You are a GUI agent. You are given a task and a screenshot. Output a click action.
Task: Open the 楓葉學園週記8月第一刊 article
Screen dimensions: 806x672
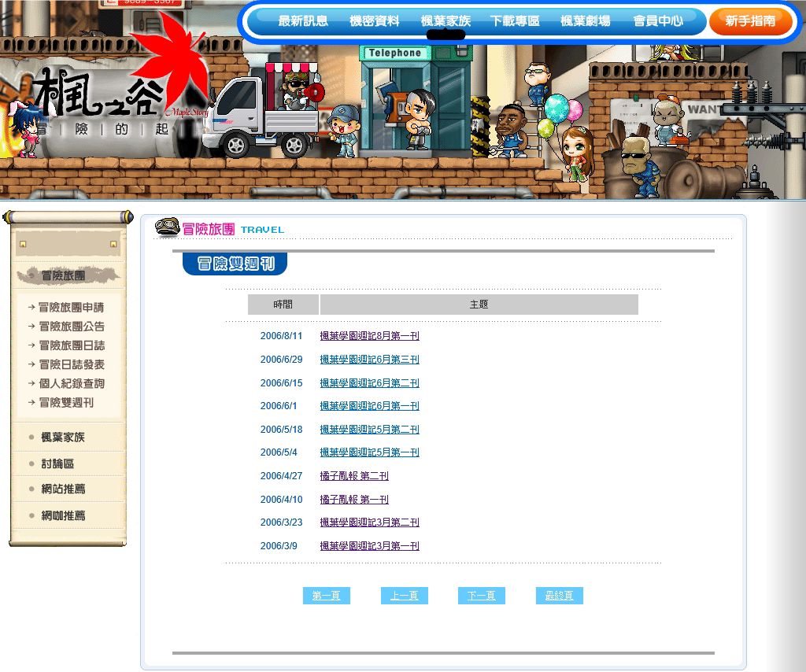[369, 336]
